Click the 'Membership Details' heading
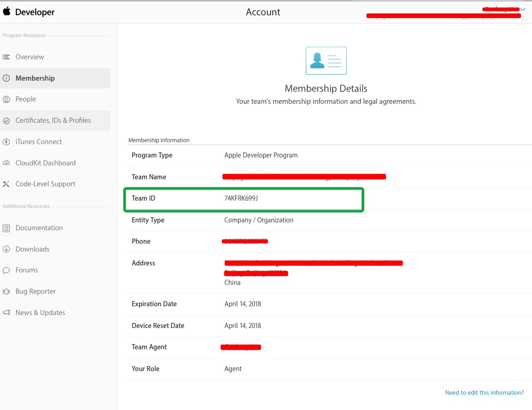532x410 pixels. [x=326, y=88]
